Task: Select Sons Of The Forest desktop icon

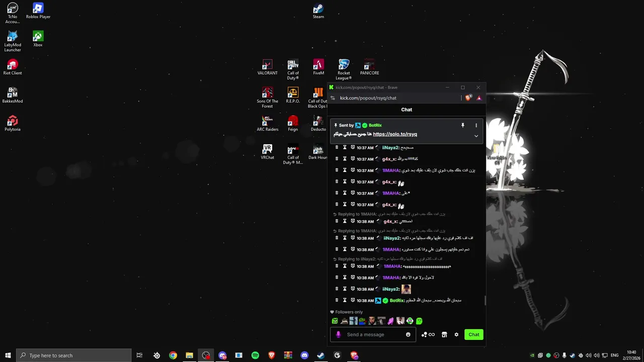Action: (x=267, y=98)
